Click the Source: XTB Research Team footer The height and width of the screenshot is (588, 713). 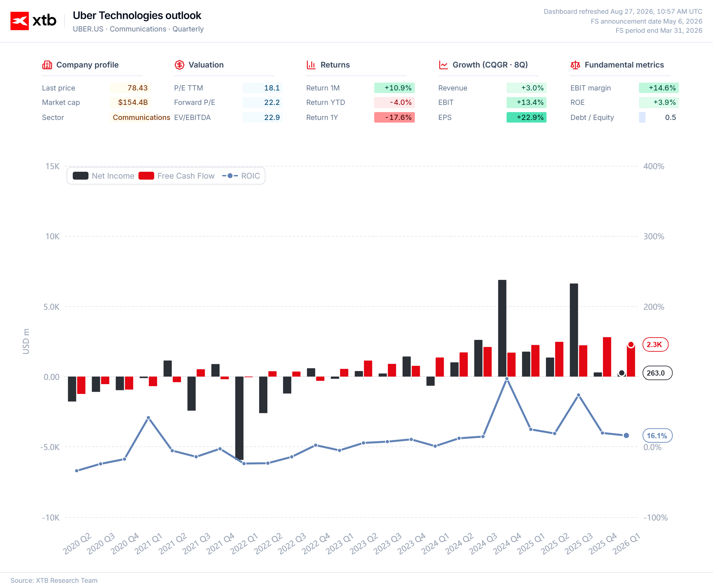pyautogui.click(x=54, y=580)
